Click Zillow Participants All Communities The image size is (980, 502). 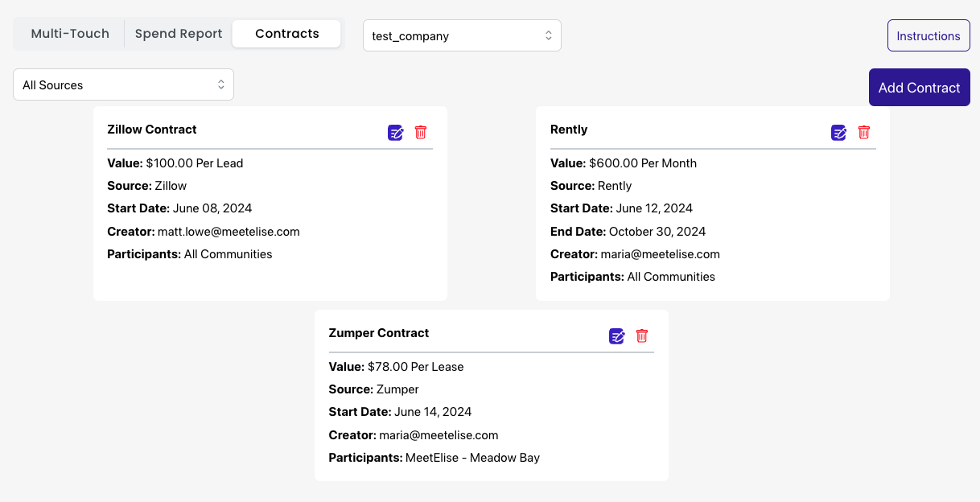click(x=190, y=254)
